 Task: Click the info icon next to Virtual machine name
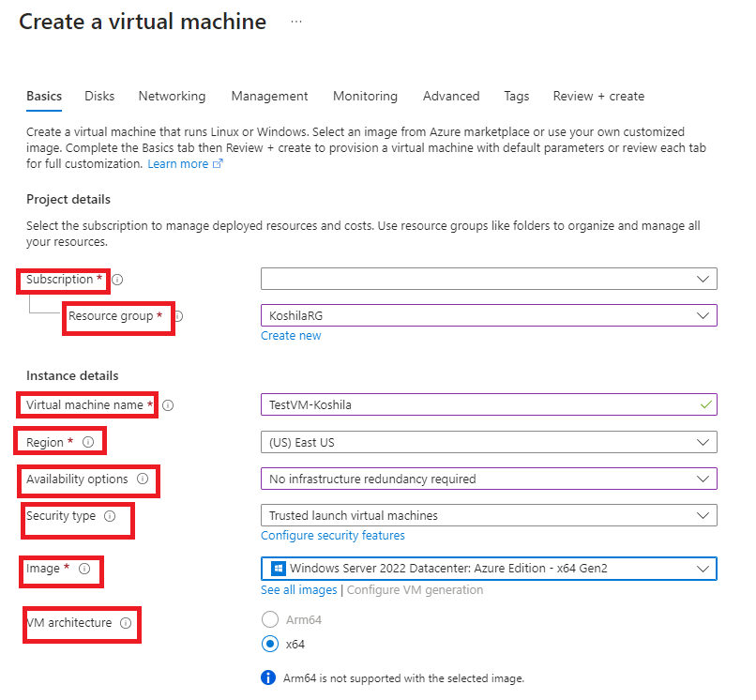coord(167,405)
